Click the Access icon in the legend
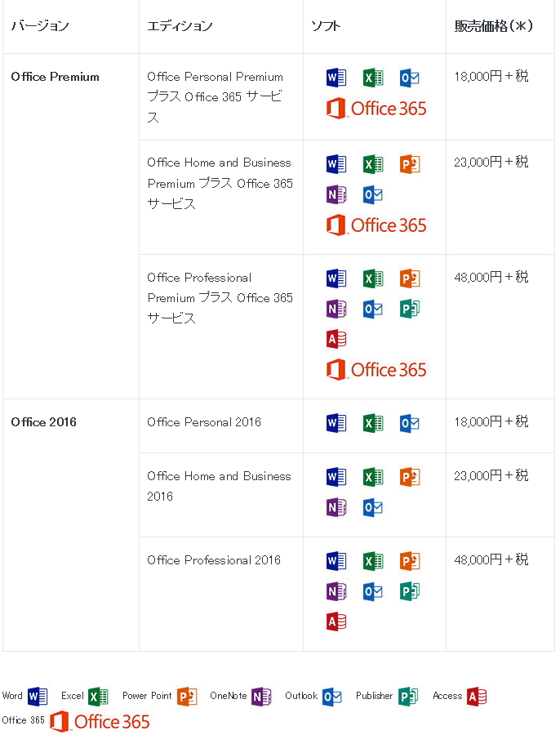 477,697
